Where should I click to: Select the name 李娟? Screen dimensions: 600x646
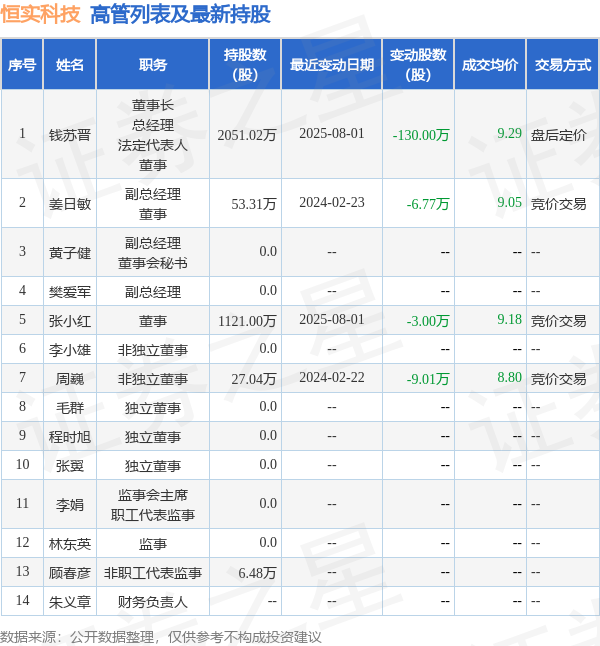[70, 505]
